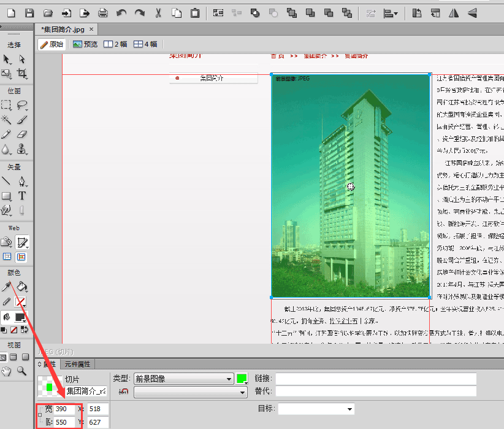The image size is (504, 429).
Task: Open the Align dropdown in toolbar
Action: (391, 12)
